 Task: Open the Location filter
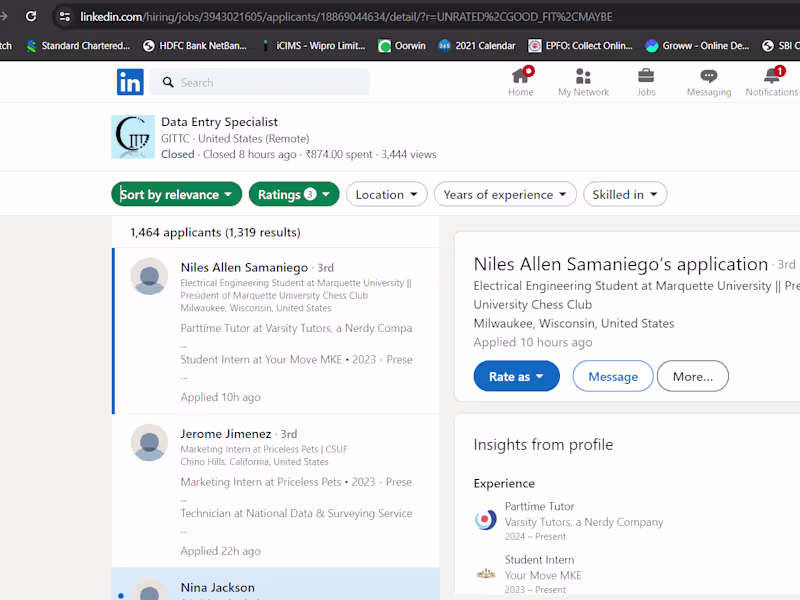[386, 194]
